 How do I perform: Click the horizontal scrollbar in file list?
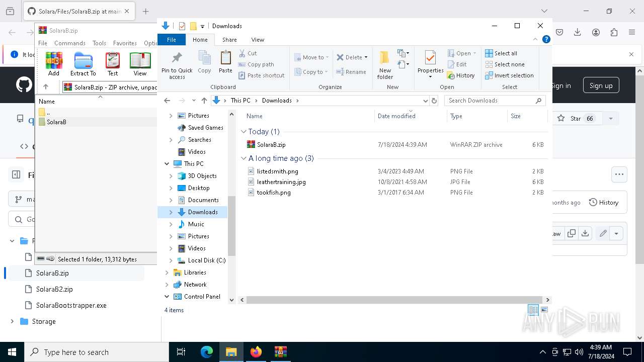394,300
